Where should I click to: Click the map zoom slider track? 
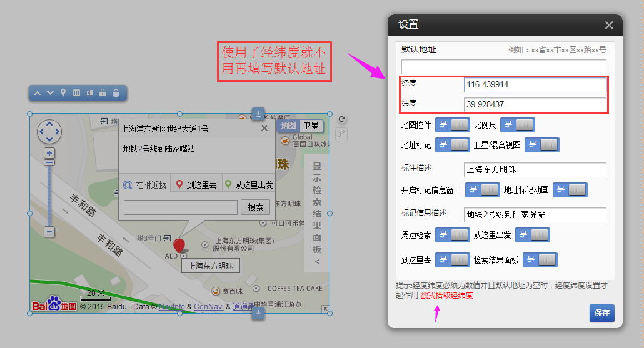[49, 194]
